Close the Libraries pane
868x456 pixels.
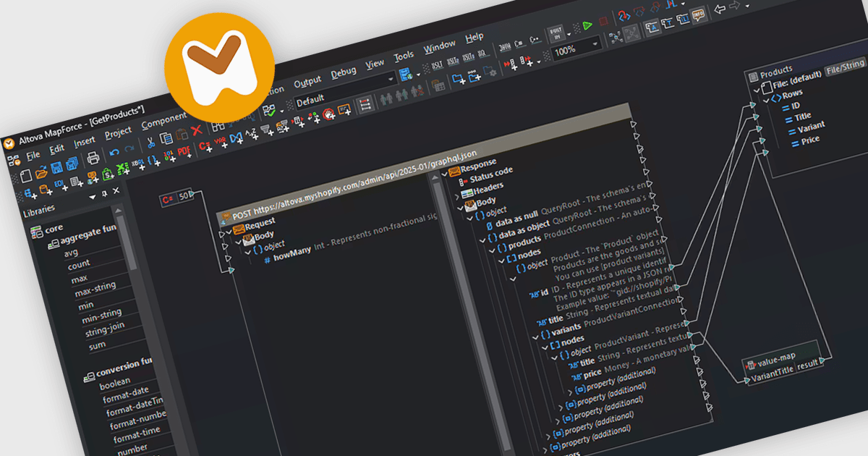(116, 190)
